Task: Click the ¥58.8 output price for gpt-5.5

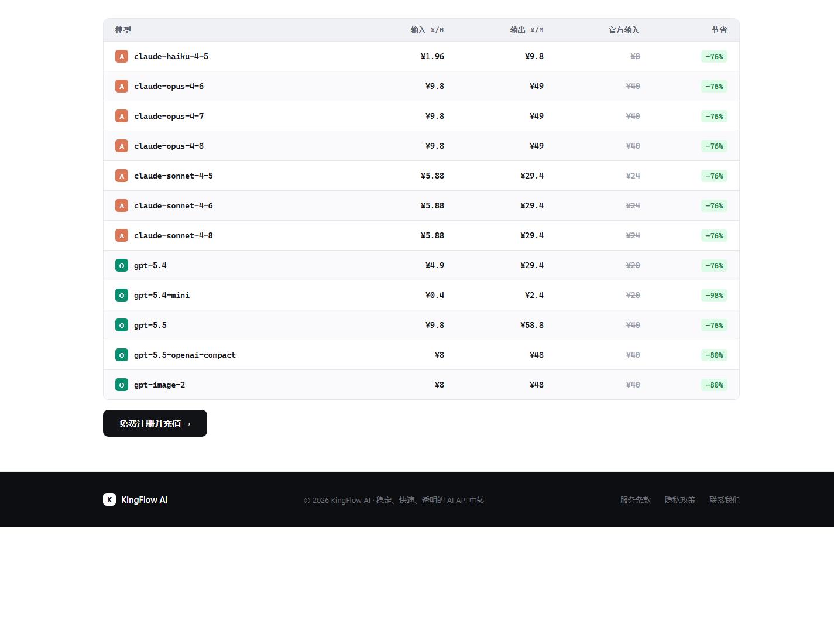Action: [x=532, y=325]
